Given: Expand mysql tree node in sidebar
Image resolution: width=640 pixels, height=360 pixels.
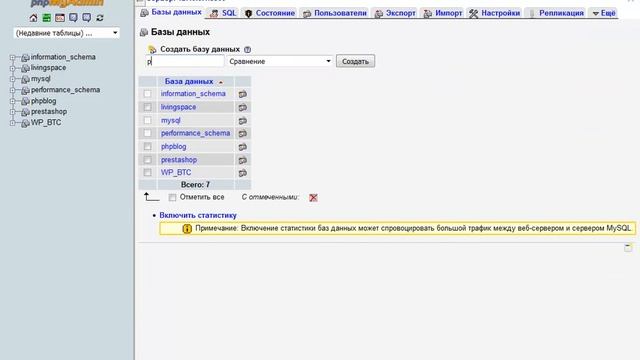Looking at the screenshot, I should [12, 79].
